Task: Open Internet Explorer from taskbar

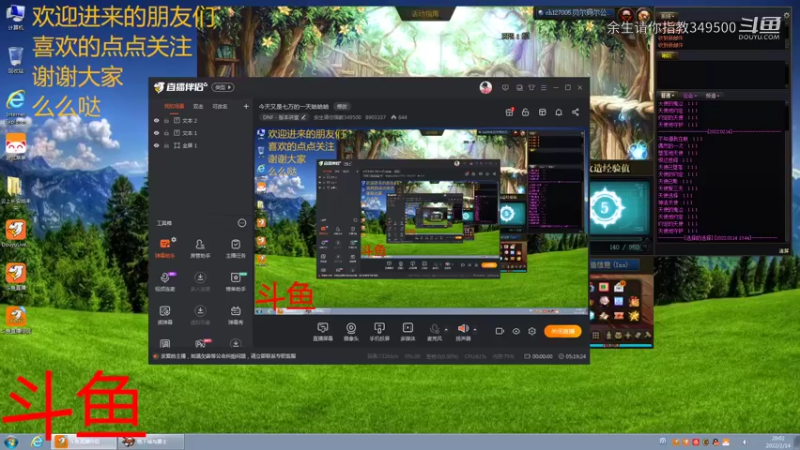Action: click(x=37, y=441)
